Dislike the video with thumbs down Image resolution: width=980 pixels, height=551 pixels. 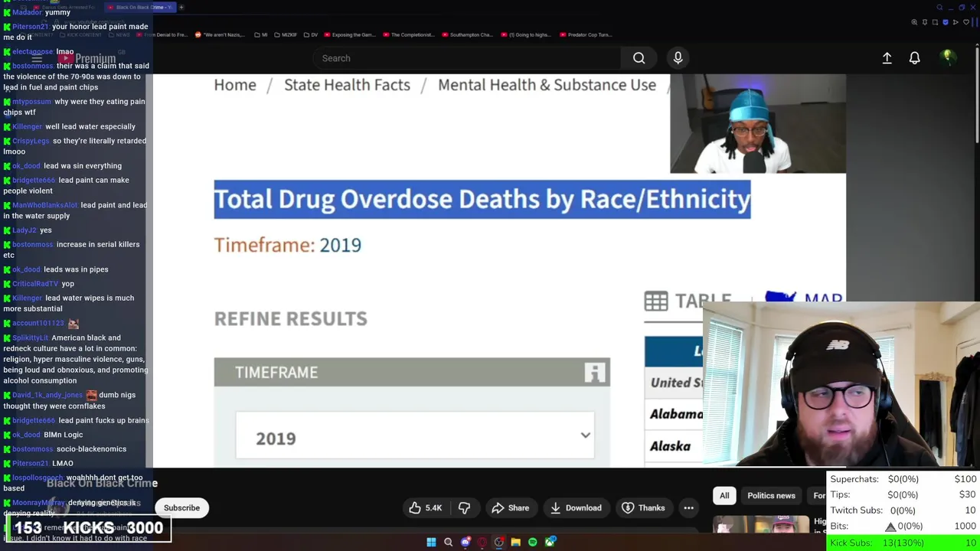(464, 507)
